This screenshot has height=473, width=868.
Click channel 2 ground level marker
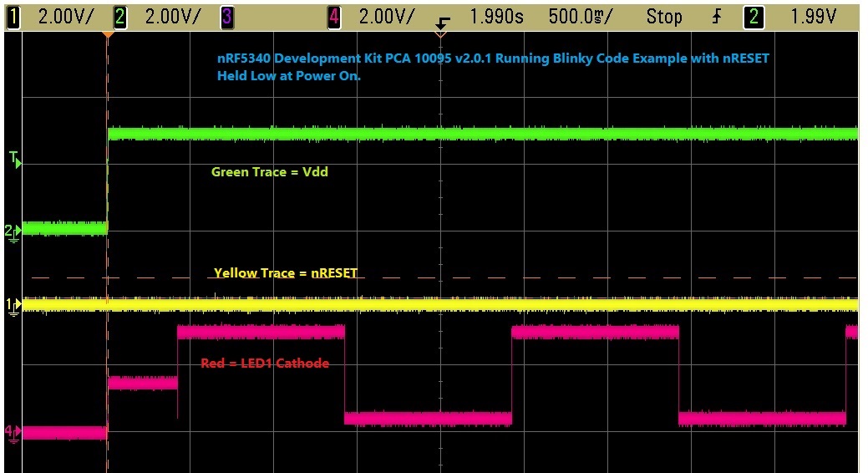[x=13, y=232]
